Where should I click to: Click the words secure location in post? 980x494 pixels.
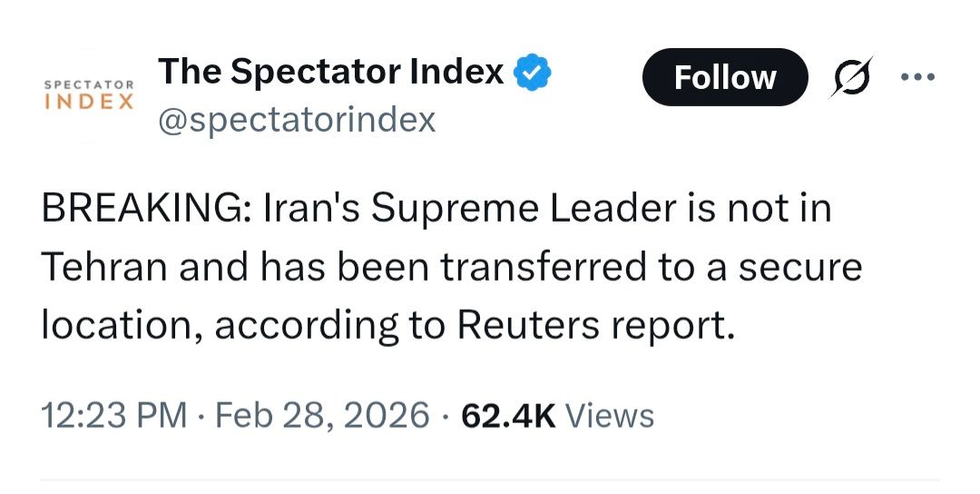click(x=799, y=267)
